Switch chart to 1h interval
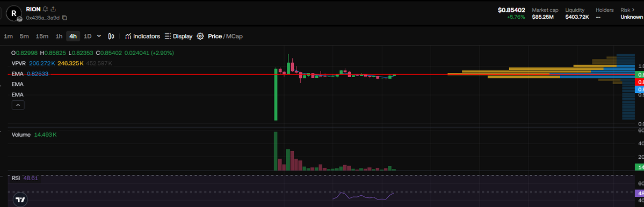Image resolution: width=644 pixels, height=207 pixels. click(x=59, y=36)
